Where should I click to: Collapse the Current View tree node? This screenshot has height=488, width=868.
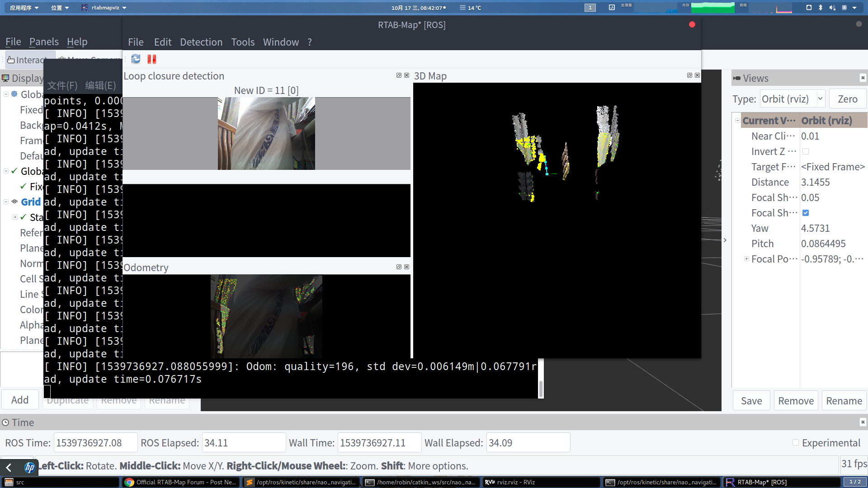coord(737,121)
